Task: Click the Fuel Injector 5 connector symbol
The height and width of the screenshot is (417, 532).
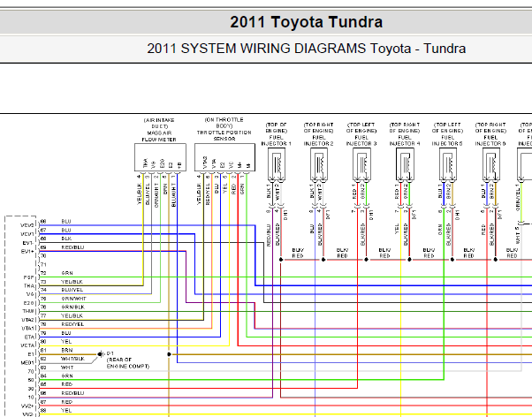Action: 448,163
